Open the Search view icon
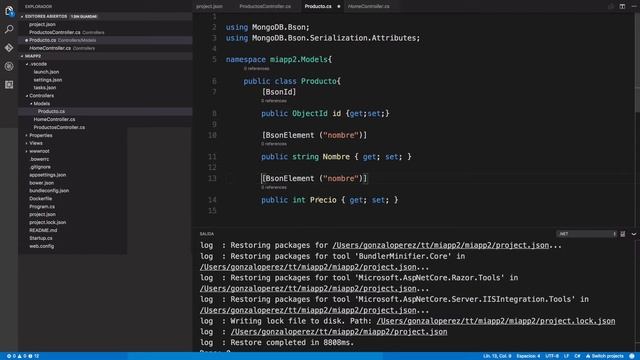The image size is (640, 360). (x=9, y=29)
